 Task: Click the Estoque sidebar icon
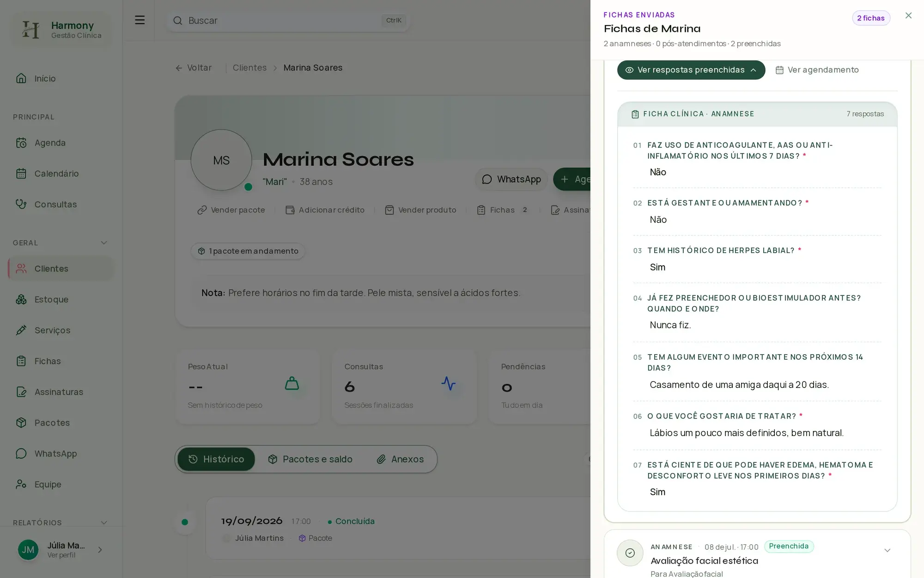click(x=21, y=300)
